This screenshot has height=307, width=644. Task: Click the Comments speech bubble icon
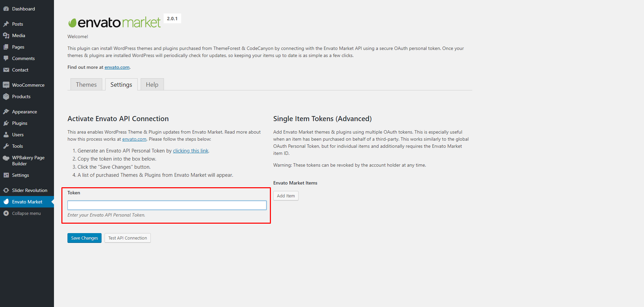pos(6,58)
